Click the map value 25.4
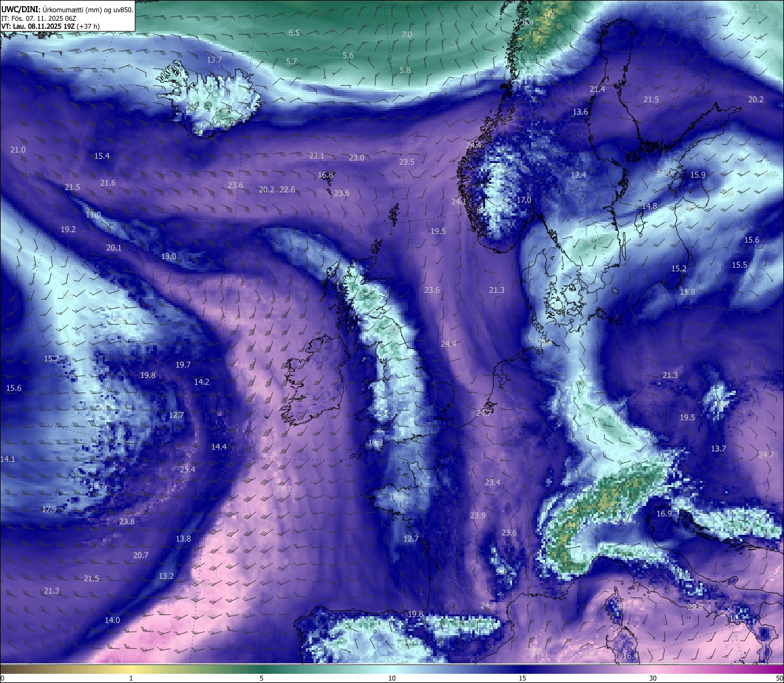784x683 pixels. [x=187, y=470]
